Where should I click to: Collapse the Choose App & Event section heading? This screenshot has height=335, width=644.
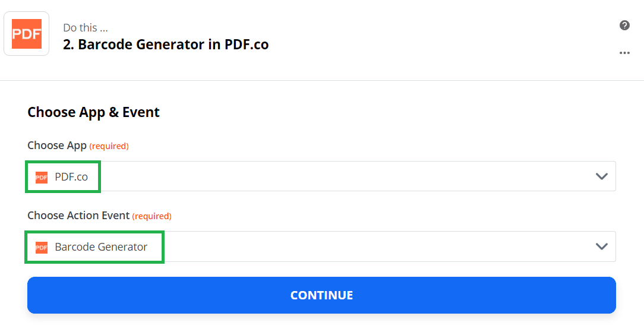93,112
